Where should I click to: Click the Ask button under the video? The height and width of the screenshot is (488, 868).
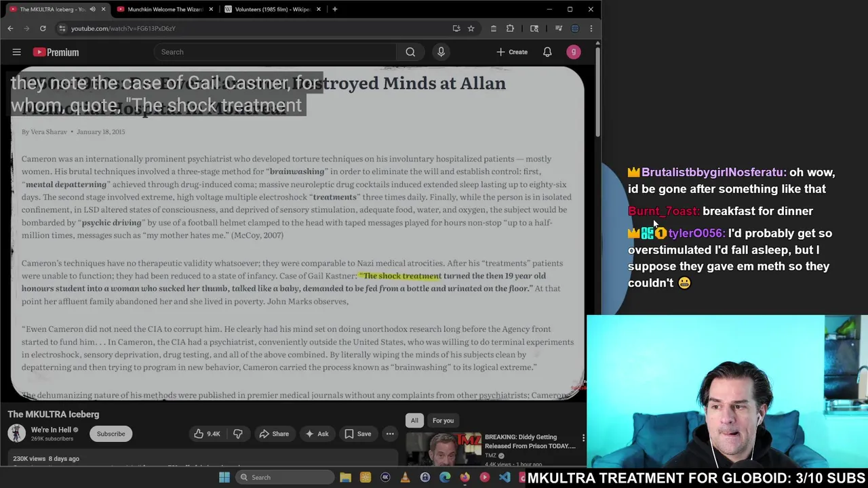point(317,434)
